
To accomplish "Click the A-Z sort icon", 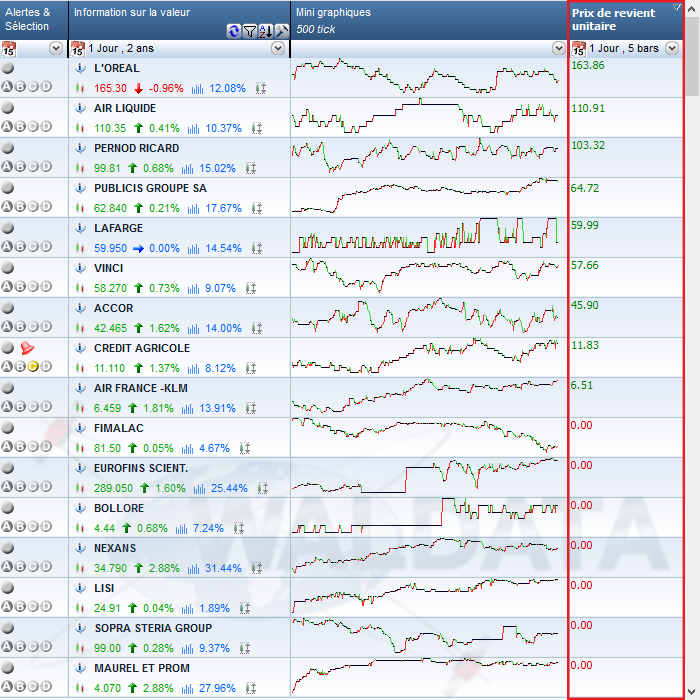I will click(266, 31).
